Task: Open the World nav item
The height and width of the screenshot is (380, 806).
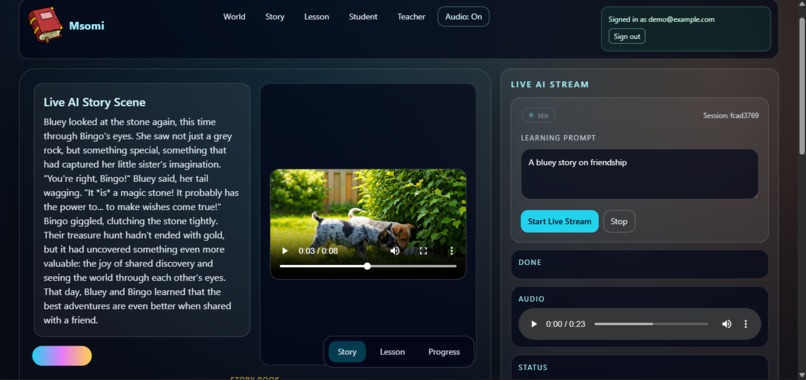Action: (x=234, y=16)
